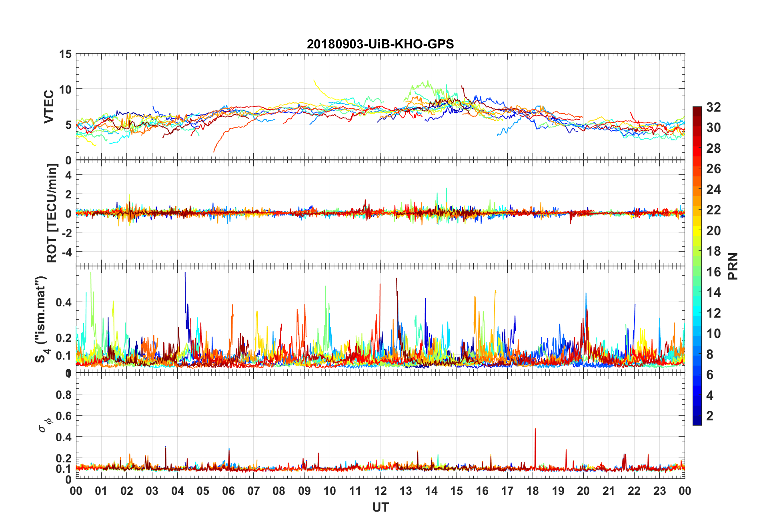Select colorbar tick label 20
Image resolution: width=761 pixels, height=532 pixels.
click(713, 231)
